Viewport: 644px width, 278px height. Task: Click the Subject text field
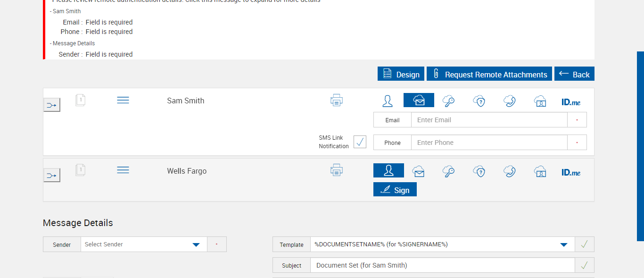tap(442, 265)
